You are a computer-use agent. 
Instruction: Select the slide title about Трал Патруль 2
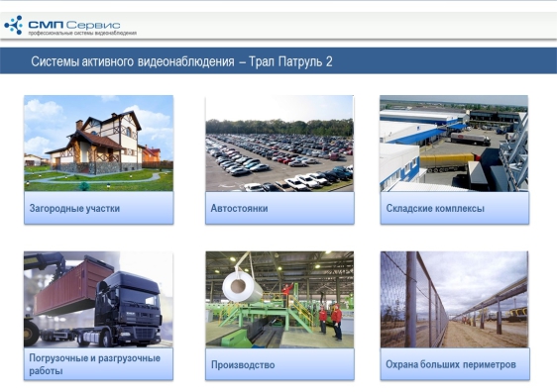point(181,61)
